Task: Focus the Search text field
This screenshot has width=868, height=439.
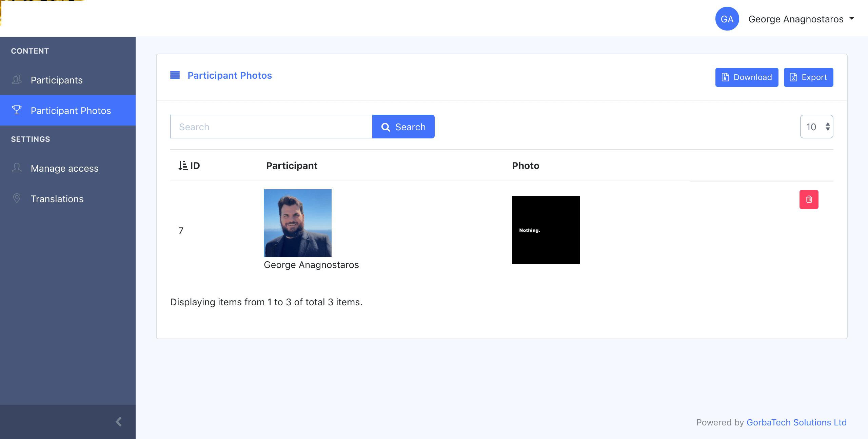Action: (271, 127)
